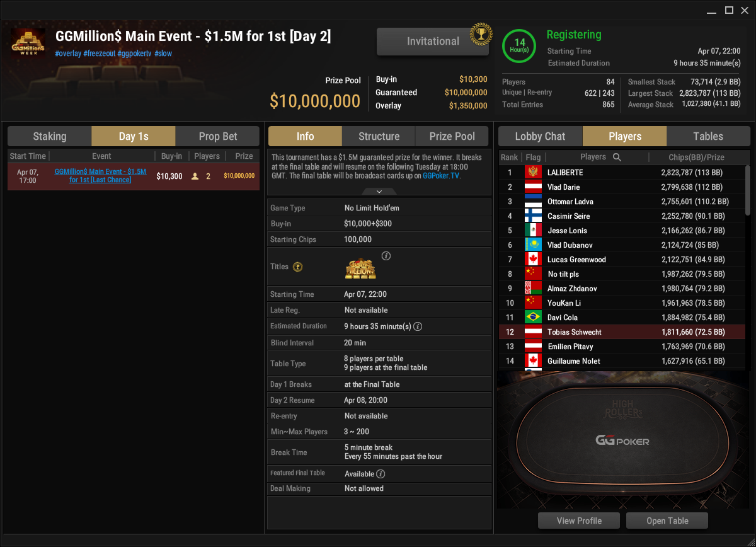Click the info icon beside Featured Final Table

381,474
